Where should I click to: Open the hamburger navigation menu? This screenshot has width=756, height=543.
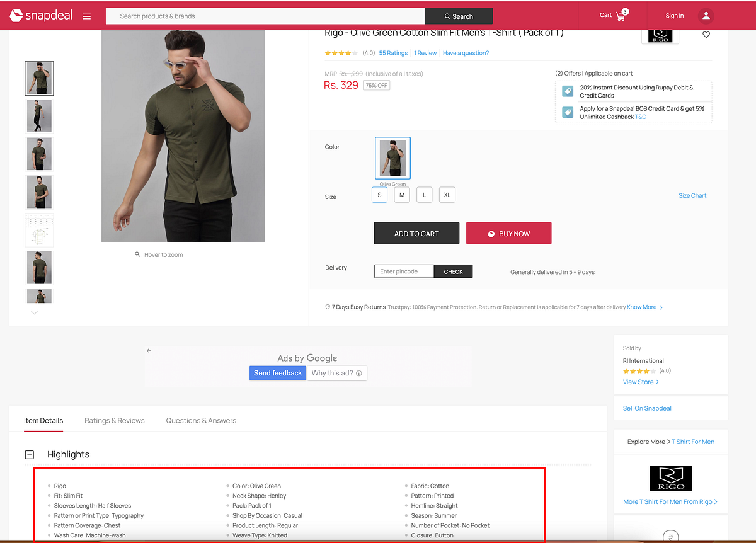pyautogui.click(x=86, y=16)
